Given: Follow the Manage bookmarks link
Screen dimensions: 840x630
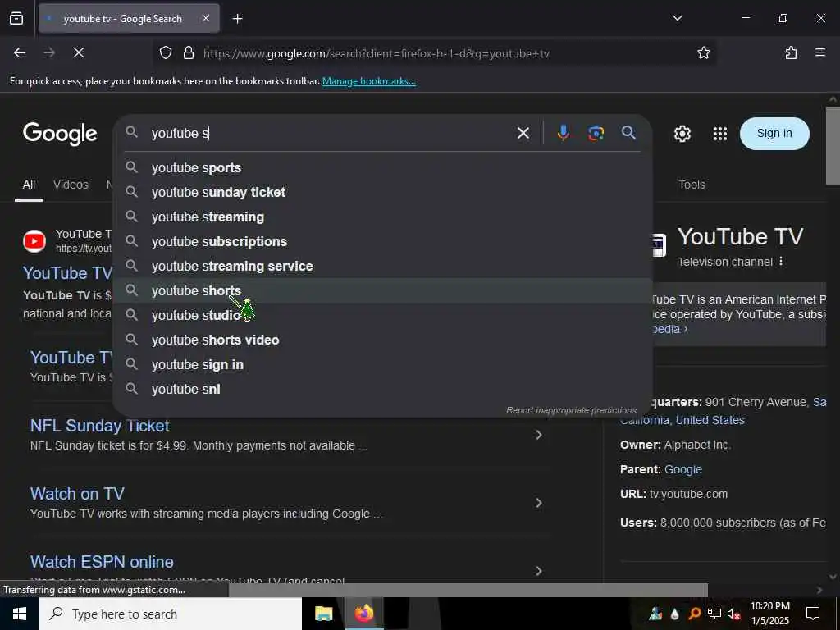Looking at the screenshot, I should tap(368, 81).
